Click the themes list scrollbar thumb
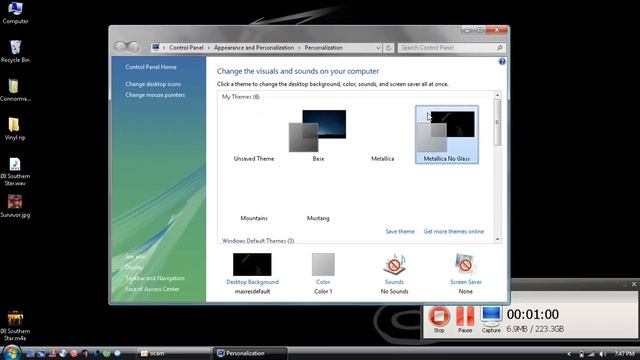This screenshot has height=360, width=640. (498, 122)
